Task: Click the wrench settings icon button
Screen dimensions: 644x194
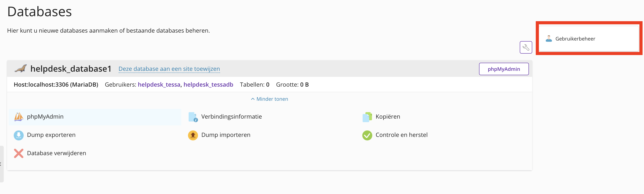Action: click(526, 47)
